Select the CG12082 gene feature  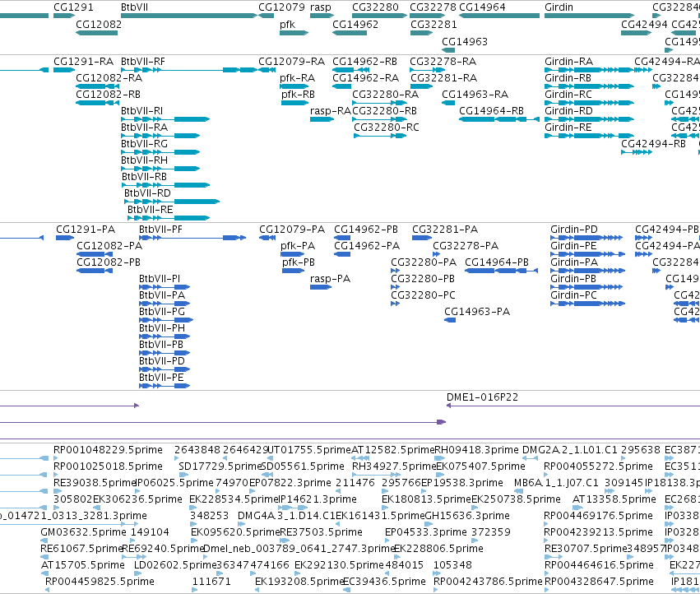pos(97,33)
